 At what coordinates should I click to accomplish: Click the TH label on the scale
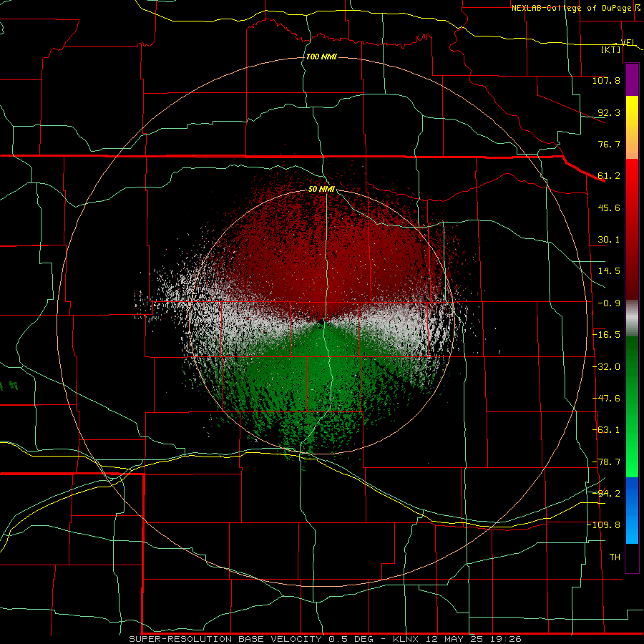pos(615,557)
